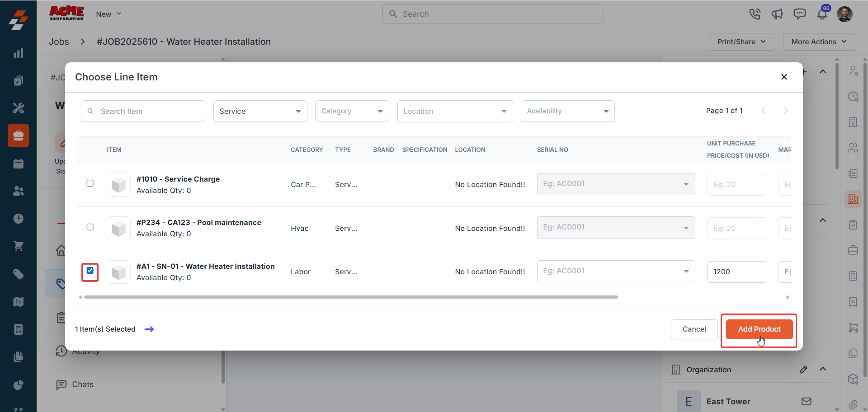Click unit cost field for Service Charge
The width and height of the screenshot is (868, 412).
tap(736, 184)
